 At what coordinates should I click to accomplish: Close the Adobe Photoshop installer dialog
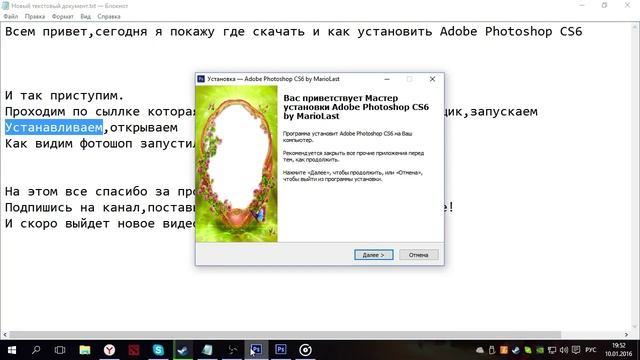point(432,79)
